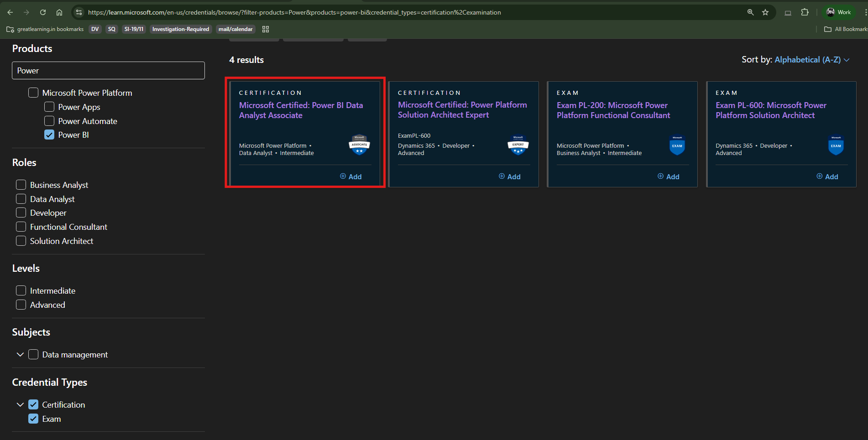Image resolution: width=868 pixels, height=440 pixels.
Task: Click the Exam badge on PL-600 card
Action: pos(836,145)
